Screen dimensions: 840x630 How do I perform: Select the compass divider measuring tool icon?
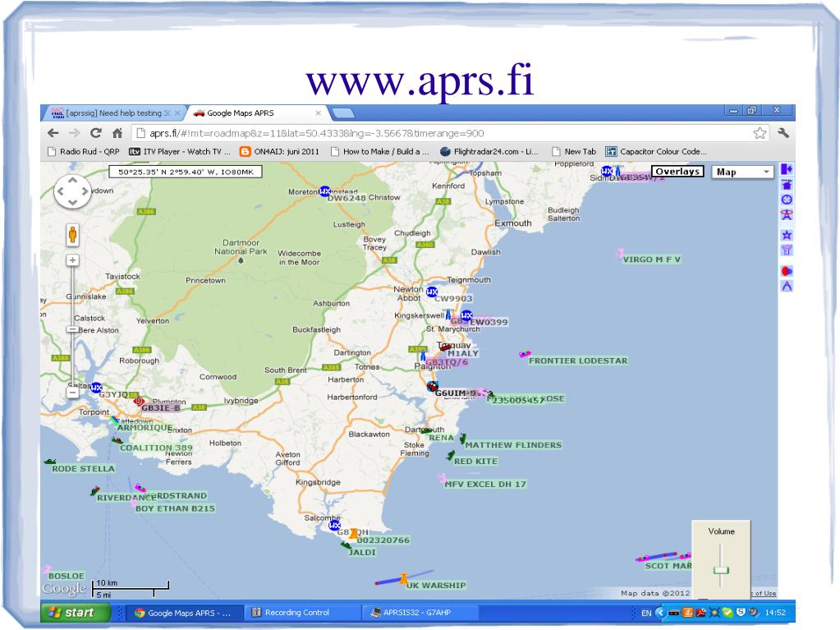click(787, 286)
